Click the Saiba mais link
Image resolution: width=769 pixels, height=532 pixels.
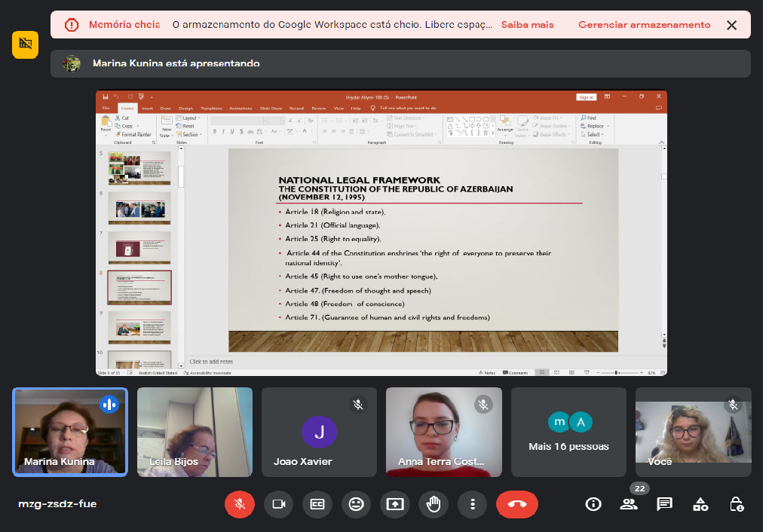(x=527, y=25)
